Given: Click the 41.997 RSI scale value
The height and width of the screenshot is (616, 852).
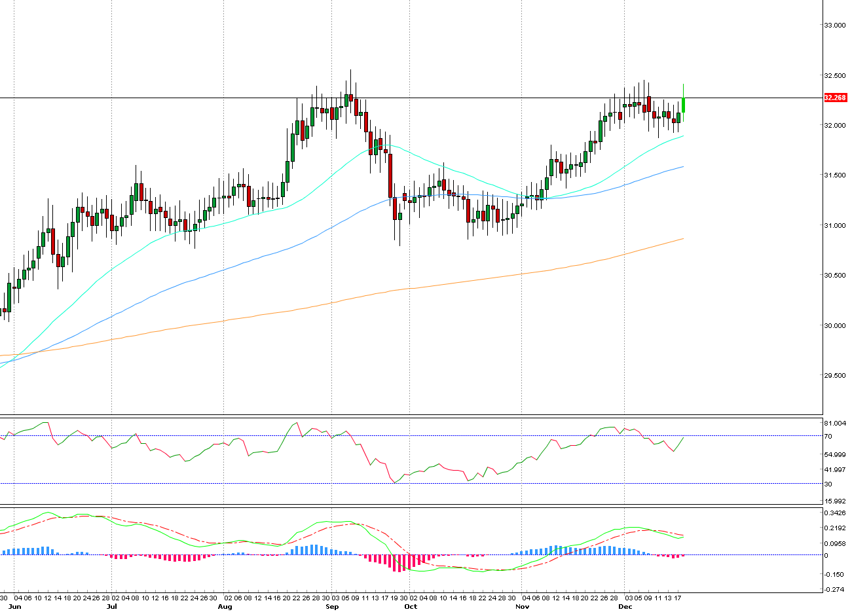Looking at the screenshot, I should (836, 470).
